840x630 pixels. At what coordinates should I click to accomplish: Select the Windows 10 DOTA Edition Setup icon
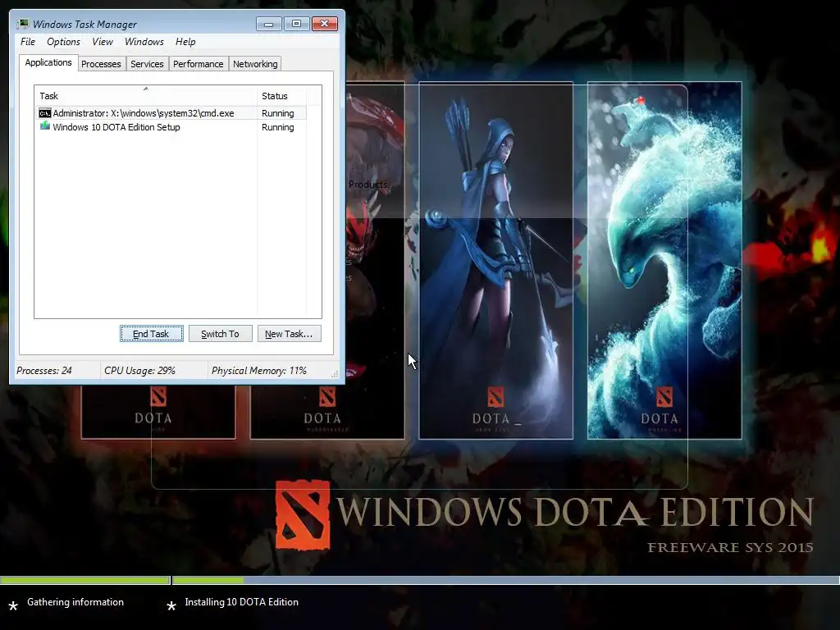(45, 126)
